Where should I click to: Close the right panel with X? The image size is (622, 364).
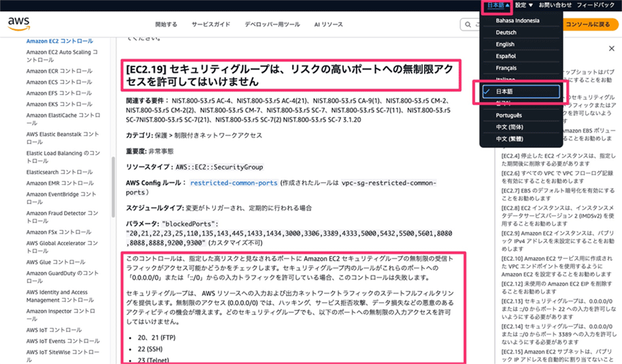click(x=611, y=49)
